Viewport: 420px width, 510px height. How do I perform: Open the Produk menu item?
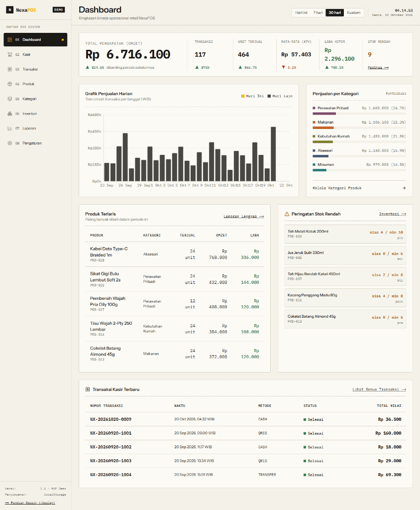click(x=35, y=84)
